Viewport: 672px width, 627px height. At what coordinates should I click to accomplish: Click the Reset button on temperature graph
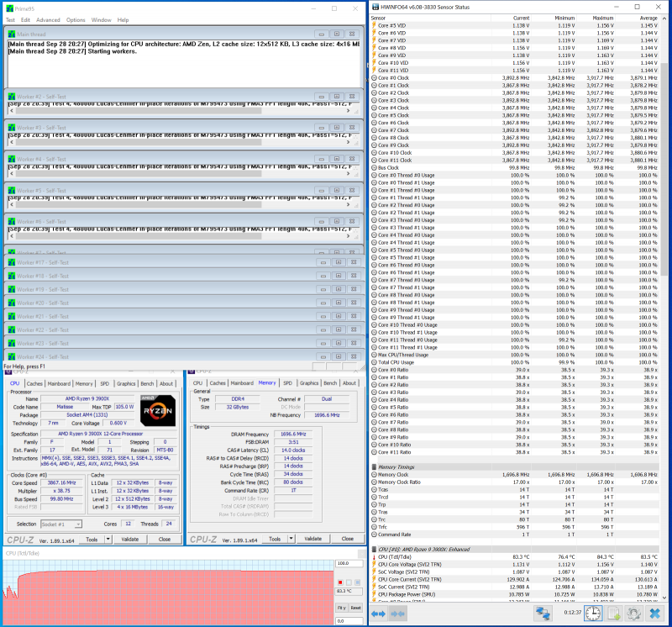pyautogui.click(x=355, y=608)
